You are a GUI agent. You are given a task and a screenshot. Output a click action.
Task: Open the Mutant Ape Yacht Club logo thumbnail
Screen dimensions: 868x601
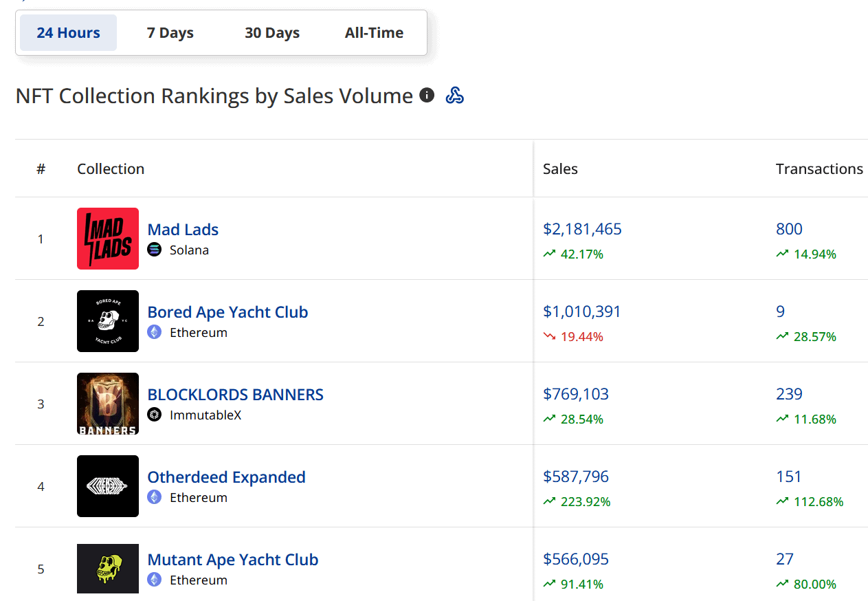pos(108,569)
